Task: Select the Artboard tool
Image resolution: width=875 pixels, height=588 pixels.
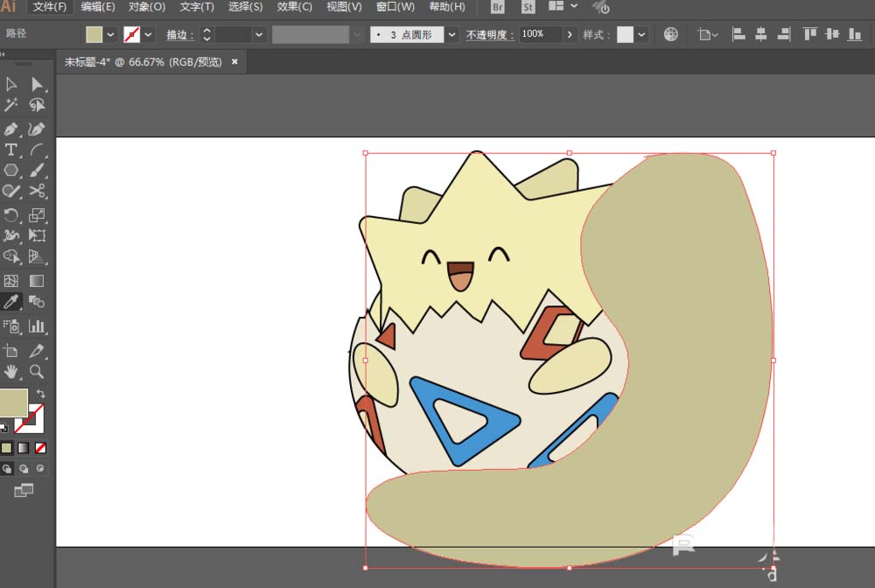Action: pyautogui.click(x=11, y=351)
